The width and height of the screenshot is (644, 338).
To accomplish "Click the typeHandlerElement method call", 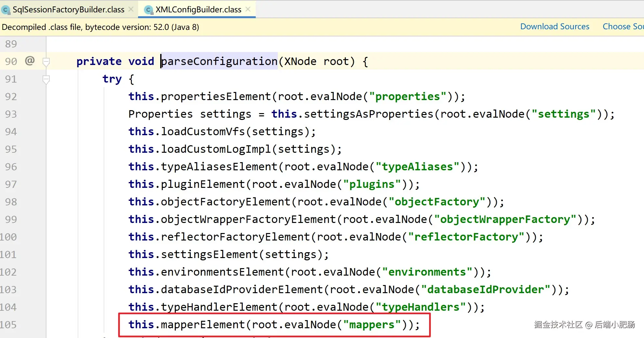I will [x=219, y=307].
